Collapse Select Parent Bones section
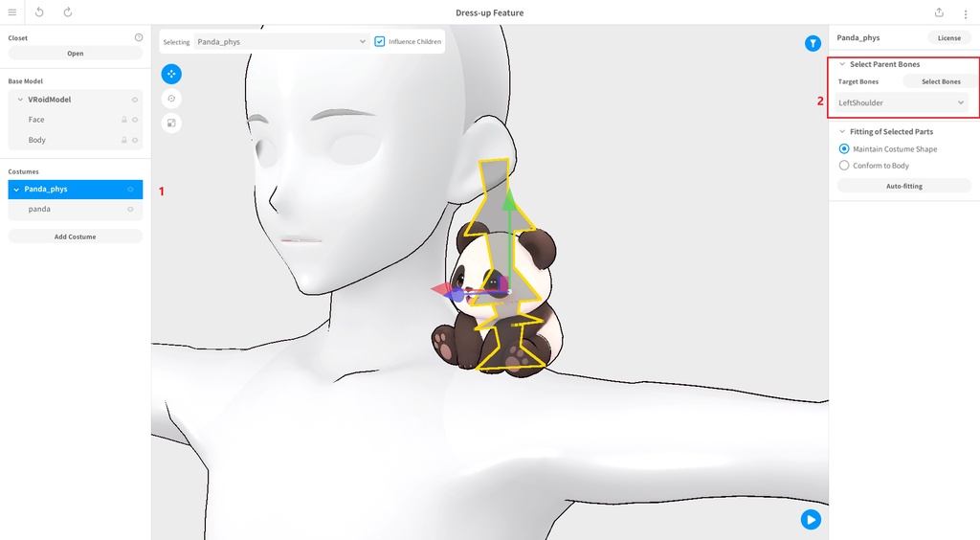Image resolution: width=980 pixels, height=540 pixels. [842, 64]
